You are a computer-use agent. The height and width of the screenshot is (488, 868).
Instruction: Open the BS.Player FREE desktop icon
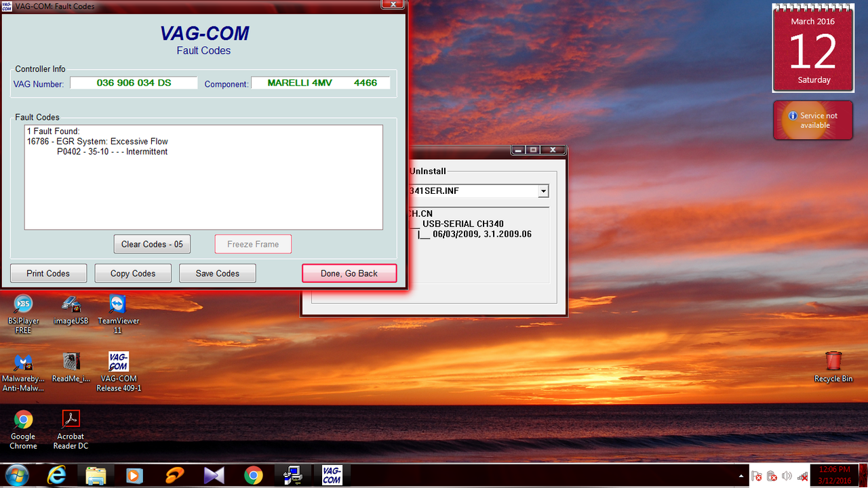[23, 314]
